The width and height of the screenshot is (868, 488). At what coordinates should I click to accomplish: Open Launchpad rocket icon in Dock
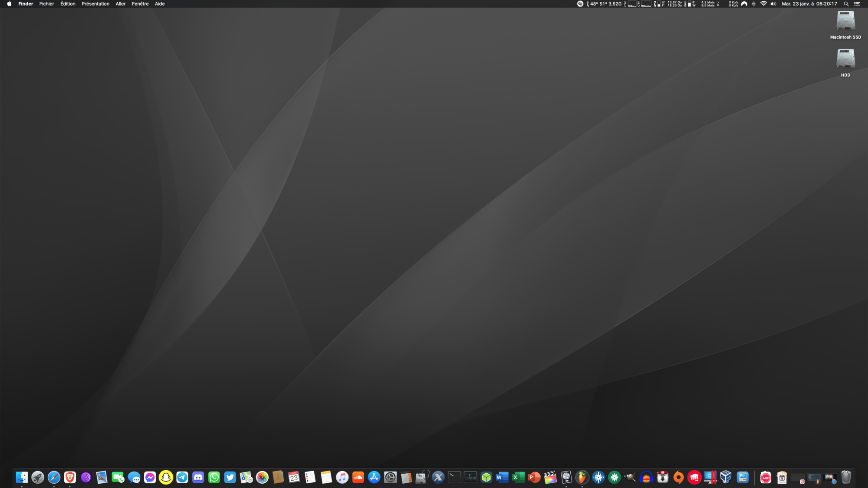coord(38,478)
